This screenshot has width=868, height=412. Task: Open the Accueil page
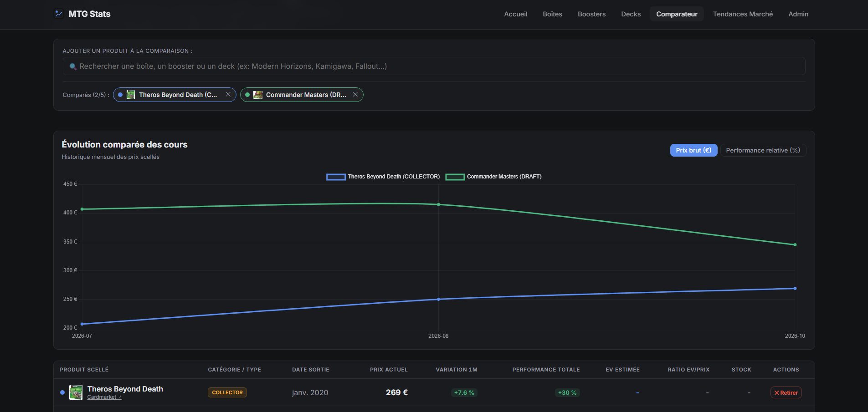click(516, 14)
